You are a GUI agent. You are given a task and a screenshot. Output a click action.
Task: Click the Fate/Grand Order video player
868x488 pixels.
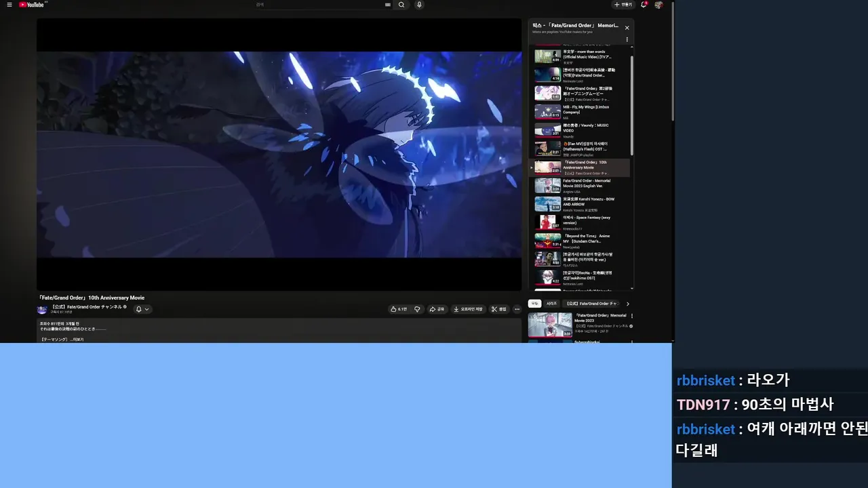coord(279,155)
